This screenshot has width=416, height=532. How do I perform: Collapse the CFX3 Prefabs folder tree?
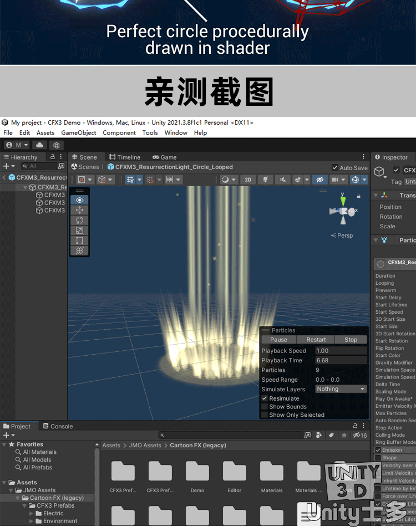(24, 505)
